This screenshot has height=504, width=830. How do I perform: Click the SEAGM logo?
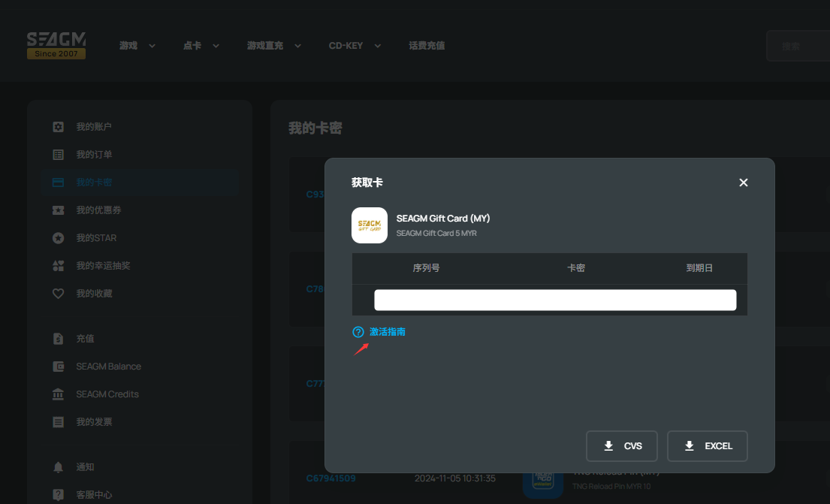coord(56,46)
